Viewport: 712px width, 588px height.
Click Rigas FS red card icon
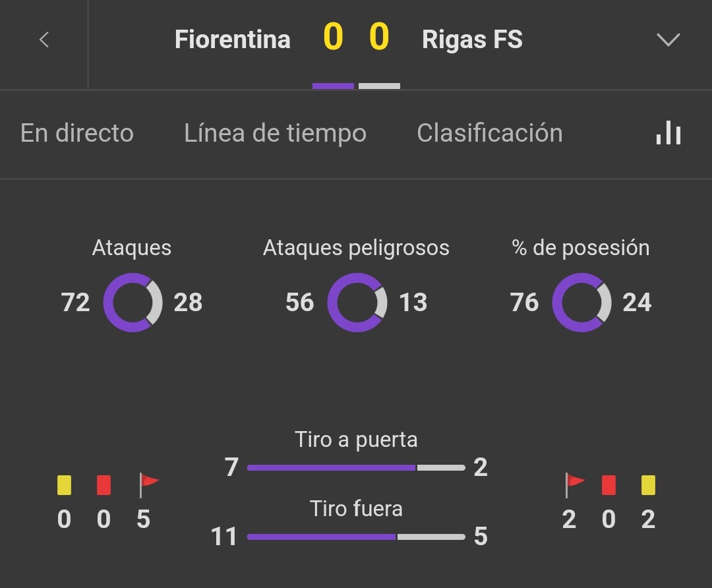click(608, 485)
